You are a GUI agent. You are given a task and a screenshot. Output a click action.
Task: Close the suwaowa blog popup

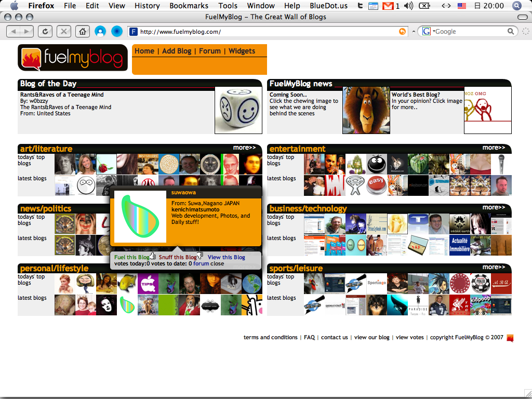[217, 263]
